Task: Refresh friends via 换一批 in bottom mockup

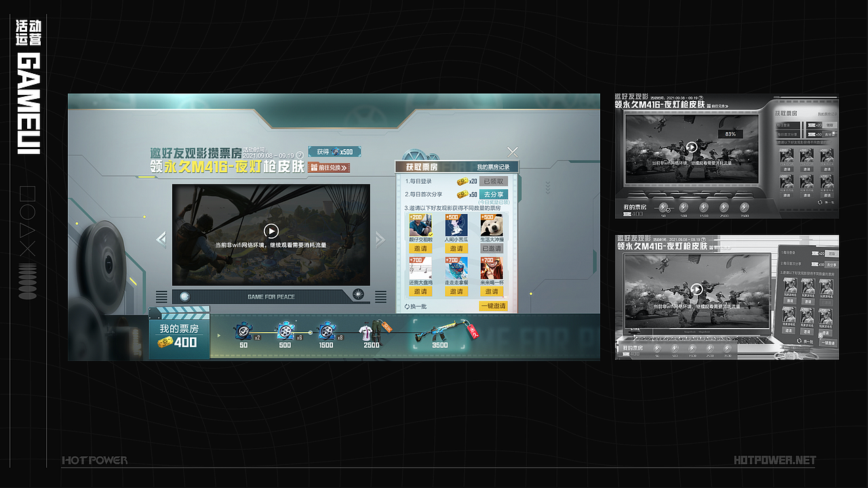Action: point(805,341)
